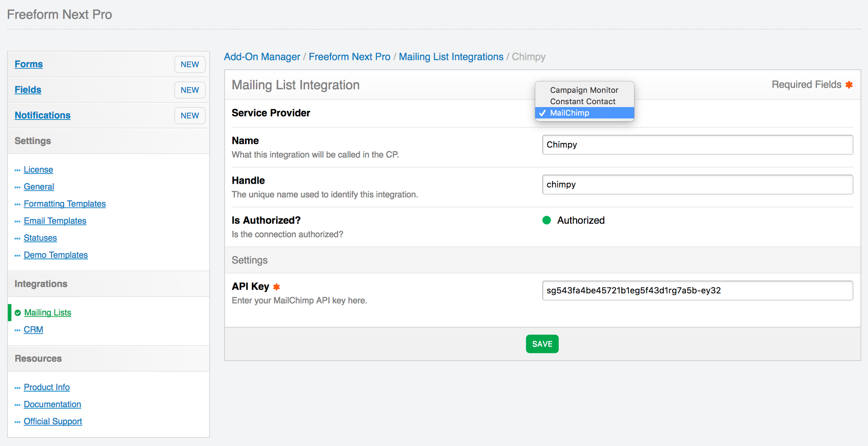Open Formatting Templates settings
This screenshot has width=868, height=446.
pyautogui.click(x=65, y=204)
